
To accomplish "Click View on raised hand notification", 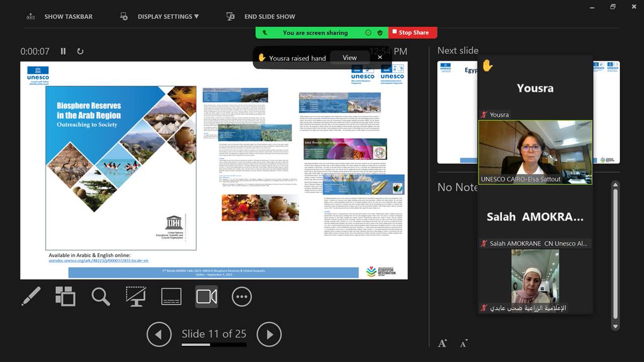I will (x=349, y=57).
